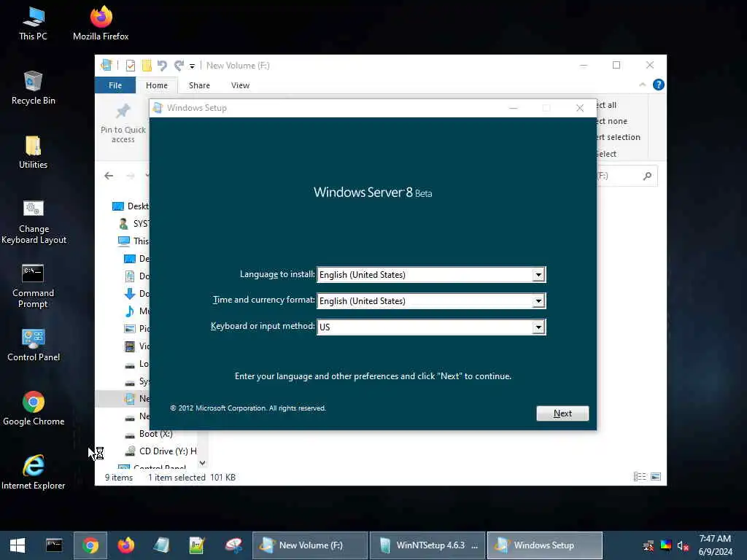Screen dimensions: 747x560
Task: Click Command Prompt taskbar icon
Action: click(54, 545)
